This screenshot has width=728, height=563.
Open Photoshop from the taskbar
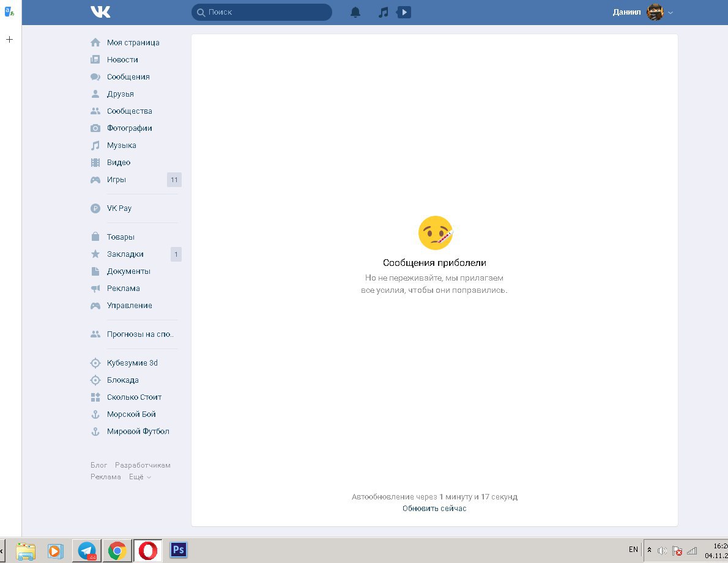point(178,551)
